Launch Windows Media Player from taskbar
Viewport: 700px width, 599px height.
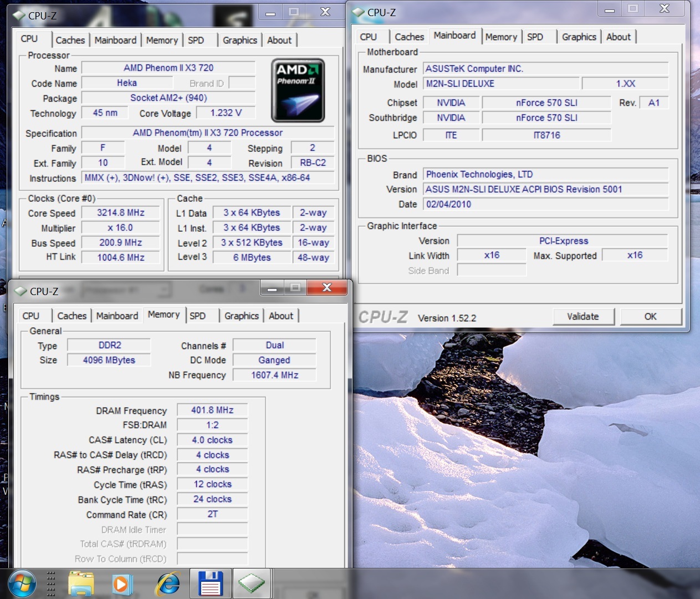point(122,584)
